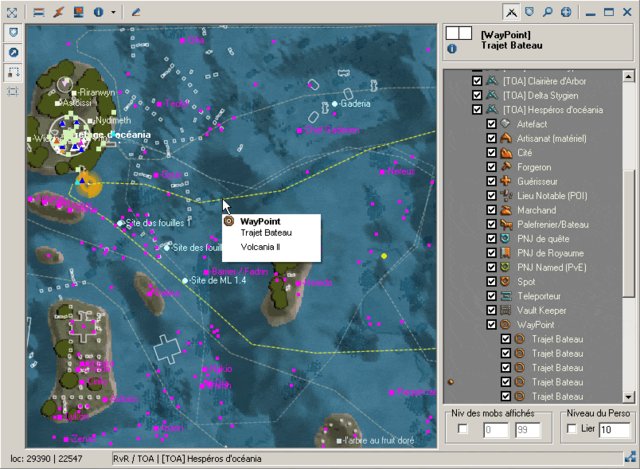640x469 pixels.
Task: Click the shield icon in top-right toolbar
Action: (529, 12)
